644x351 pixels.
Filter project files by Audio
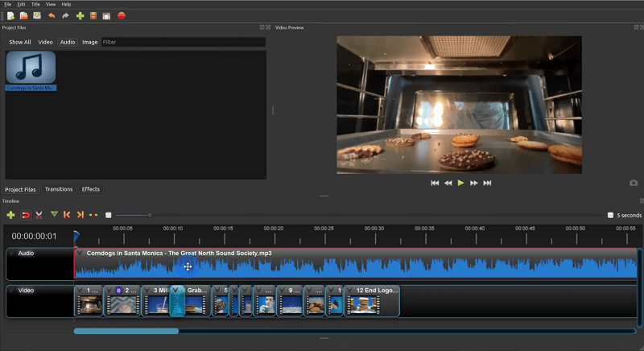[x=68, y=42]
